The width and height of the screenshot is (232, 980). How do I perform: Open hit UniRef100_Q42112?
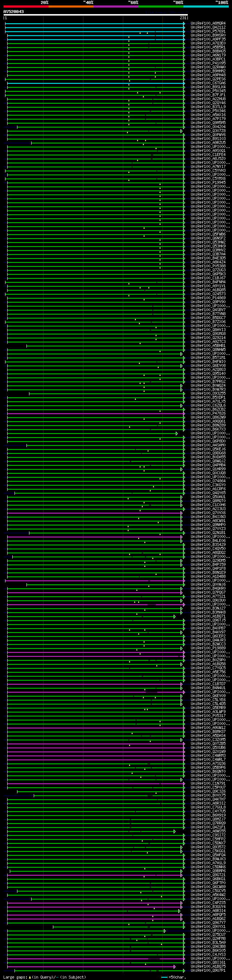pos(208,27)
